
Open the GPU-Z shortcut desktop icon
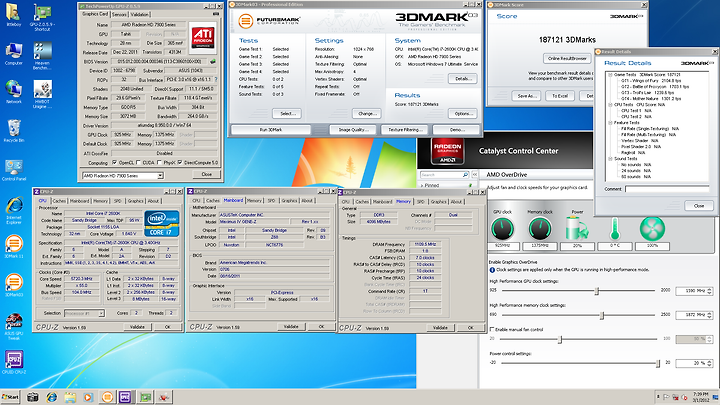[42, 17]
